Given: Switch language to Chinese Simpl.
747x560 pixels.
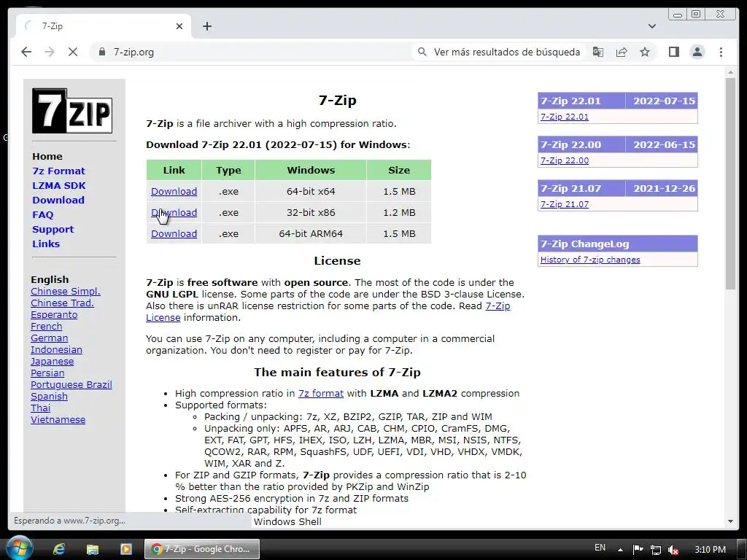Looking at the screenshot, I should pyautogui.click(x=65, y=292).
